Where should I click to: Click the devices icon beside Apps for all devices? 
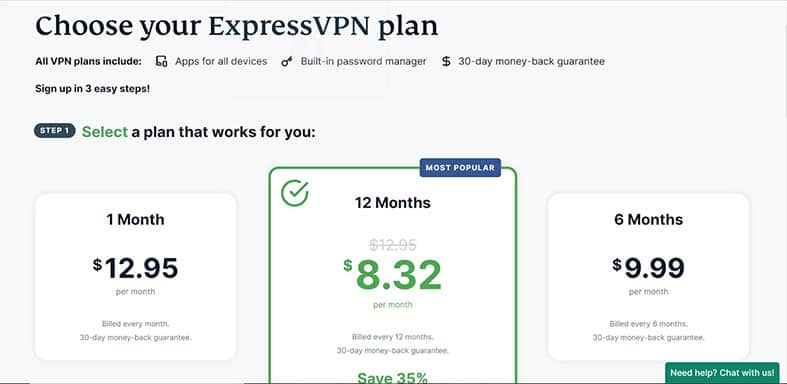click(161, 61)
